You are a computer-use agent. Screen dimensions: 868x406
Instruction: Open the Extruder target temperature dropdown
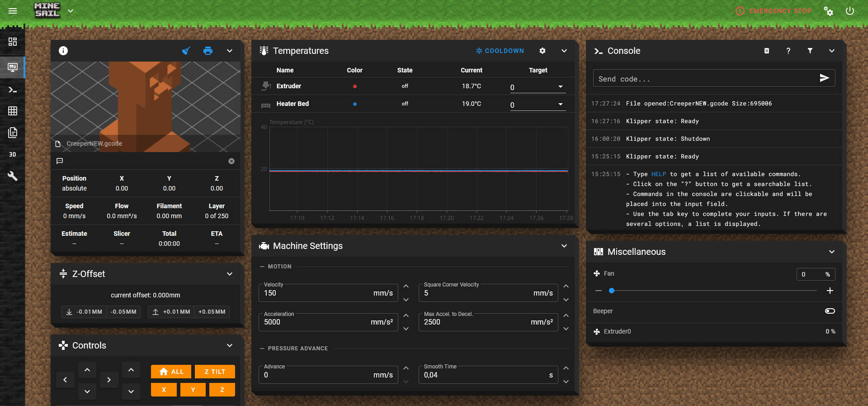(561, 87)
